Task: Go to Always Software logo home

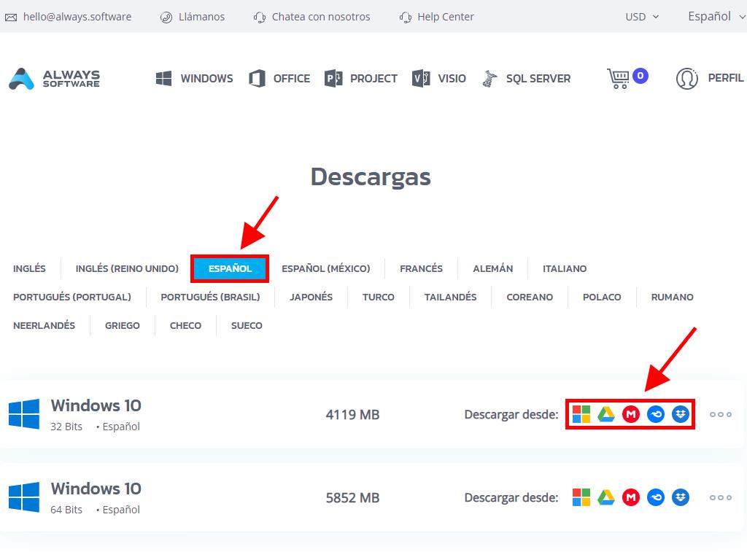Action: (x=55, y=79)
